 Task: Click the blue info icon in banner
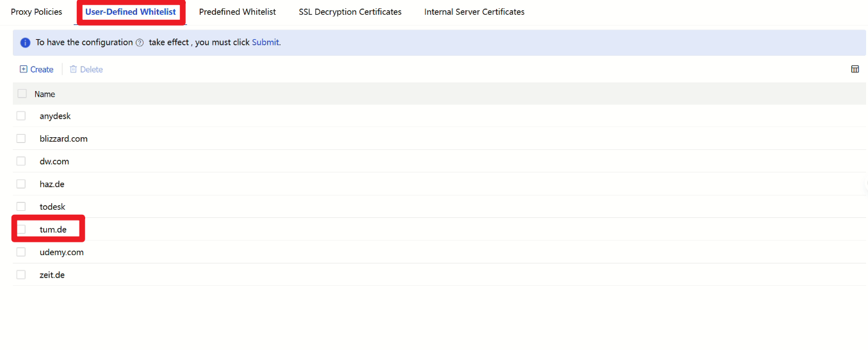point(25,42)
